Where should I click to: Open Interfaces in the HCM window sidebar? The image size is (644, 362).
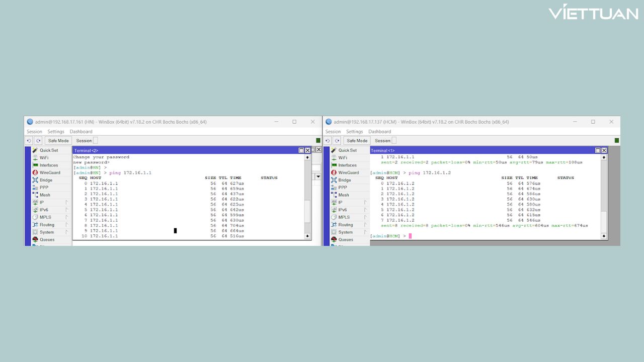click(x=347, y=165)
